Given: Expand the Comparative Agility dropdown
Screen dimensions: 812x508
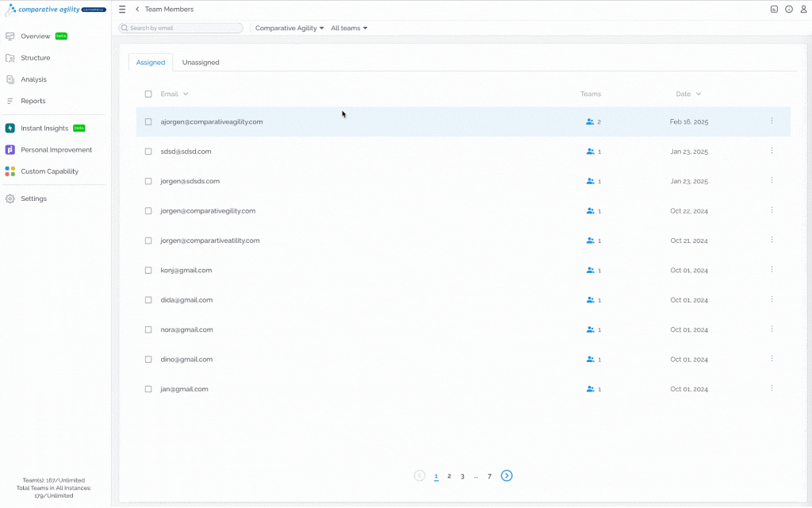Looking at the screenshot, I should [x=289, y=28].
